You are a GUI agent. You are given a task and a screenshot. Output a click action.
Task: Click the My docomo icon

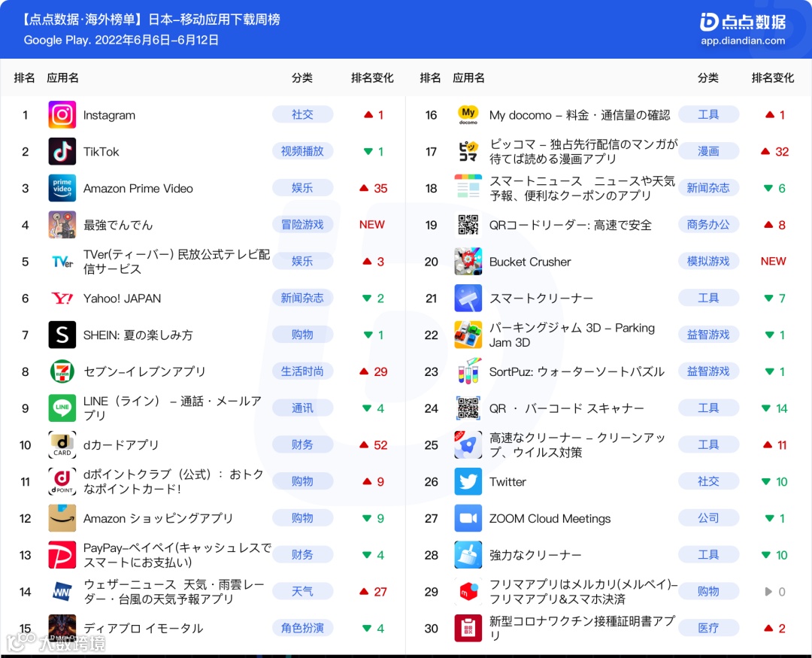468,114
